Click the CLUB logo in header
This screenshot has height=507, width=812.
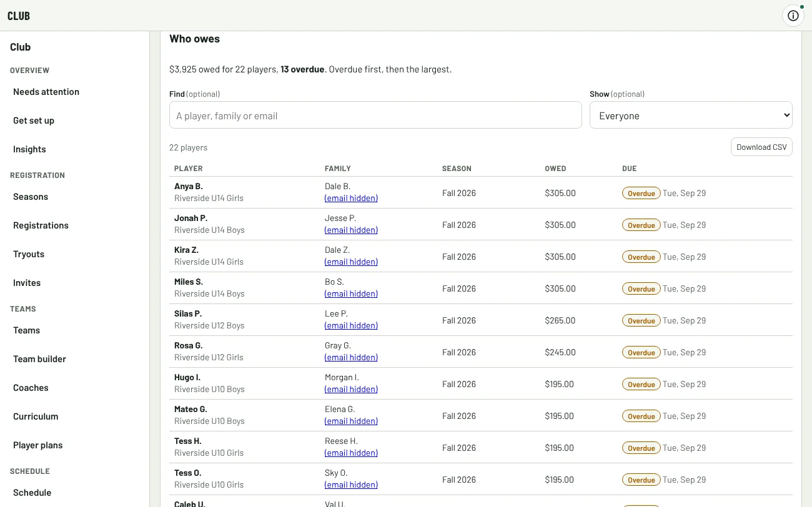click(19, 16)
